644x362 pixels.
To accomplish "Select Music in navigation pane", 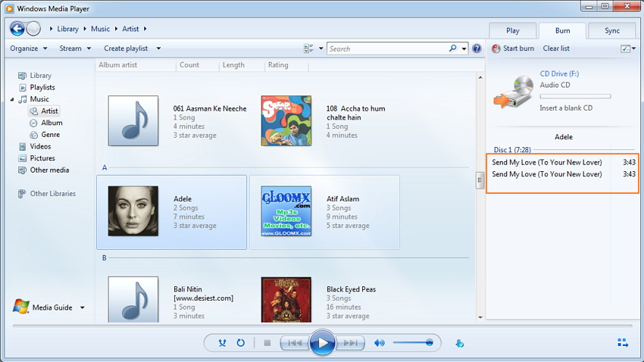I will click(39, 99).
